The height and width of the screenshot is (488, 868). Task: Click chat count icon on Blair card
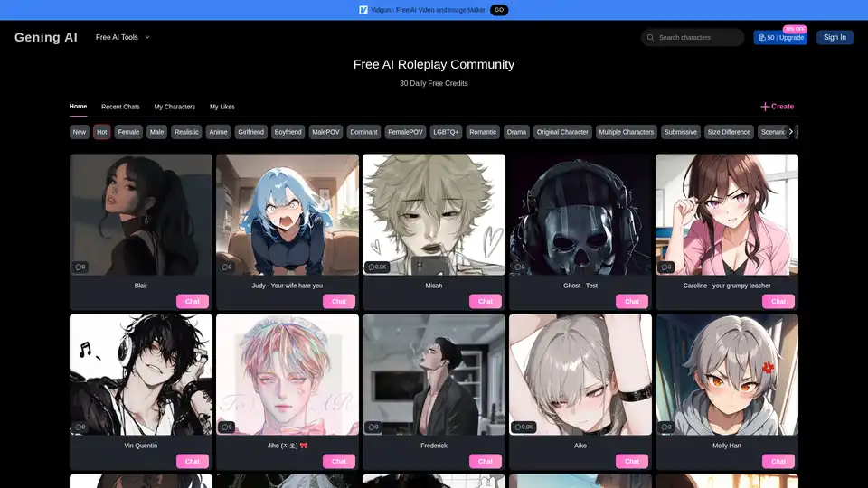pos(79,267)
